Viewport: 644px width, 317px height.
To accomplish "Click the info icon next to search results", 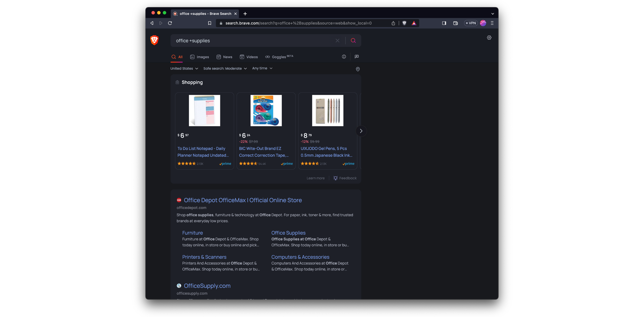I will [x=344, y=57].
